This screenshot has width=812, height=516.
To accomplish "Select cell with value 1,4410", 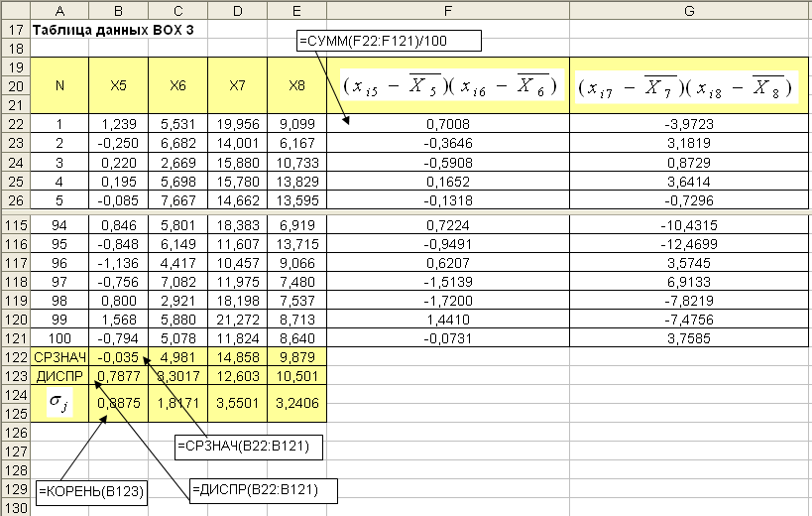I will click(x=448, y=320).
